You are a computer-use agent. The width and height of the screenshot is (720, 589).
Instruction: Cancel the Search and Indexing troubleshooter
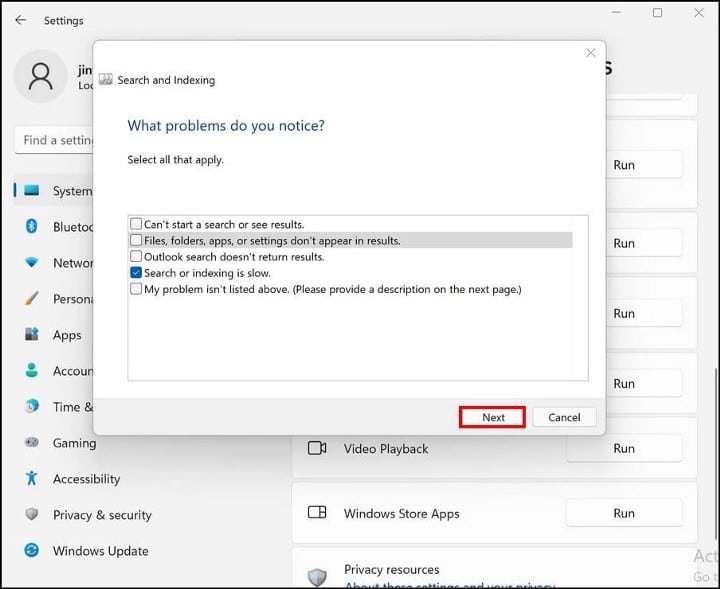click(x=564, y=417)
